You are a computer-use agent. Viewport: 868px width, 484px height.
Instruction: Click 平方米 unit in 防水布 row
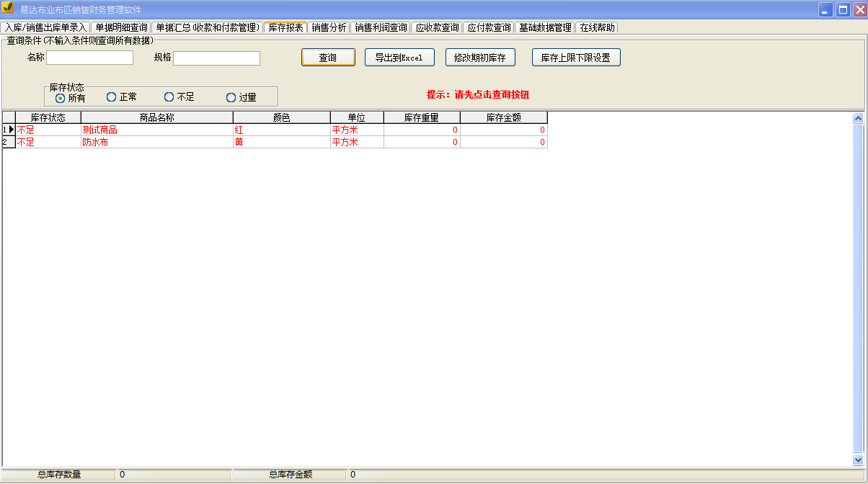tap(357, 143)
